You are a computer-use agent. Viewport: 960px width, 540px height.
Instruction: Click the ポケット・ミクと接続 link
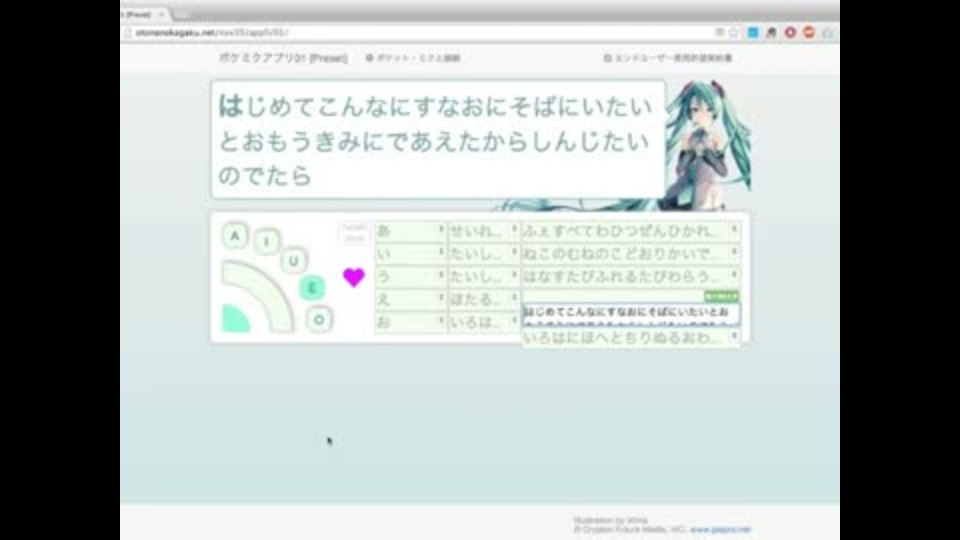[413, 58]
